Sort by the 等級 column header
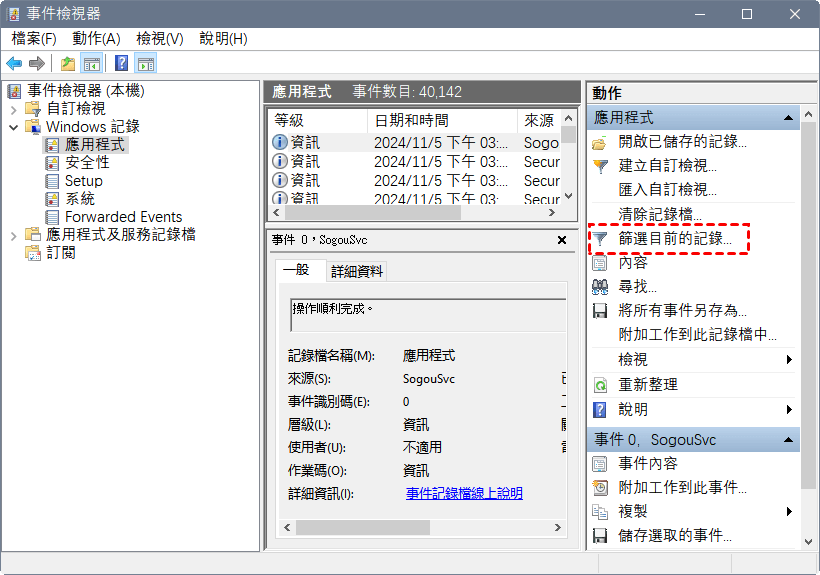The width and height of the screenshot is (820, 575). pyautogui.click(x=317, y=121)
